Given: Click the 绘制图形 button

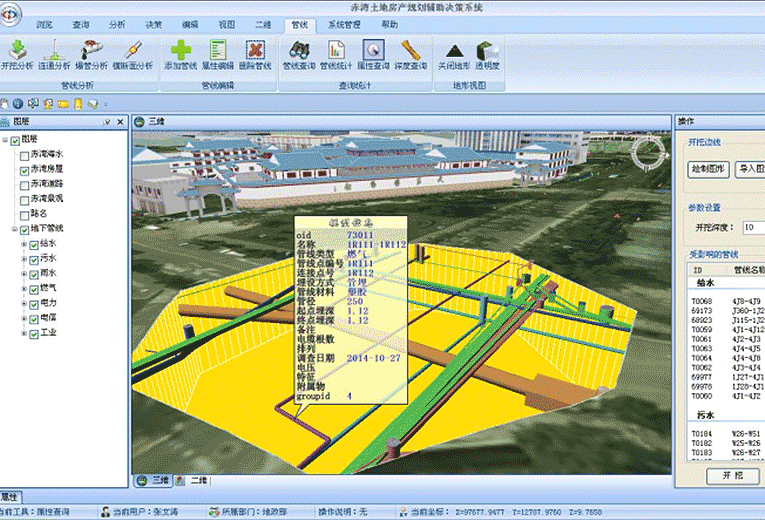Looking at the screenshot, I should [707, 168].
